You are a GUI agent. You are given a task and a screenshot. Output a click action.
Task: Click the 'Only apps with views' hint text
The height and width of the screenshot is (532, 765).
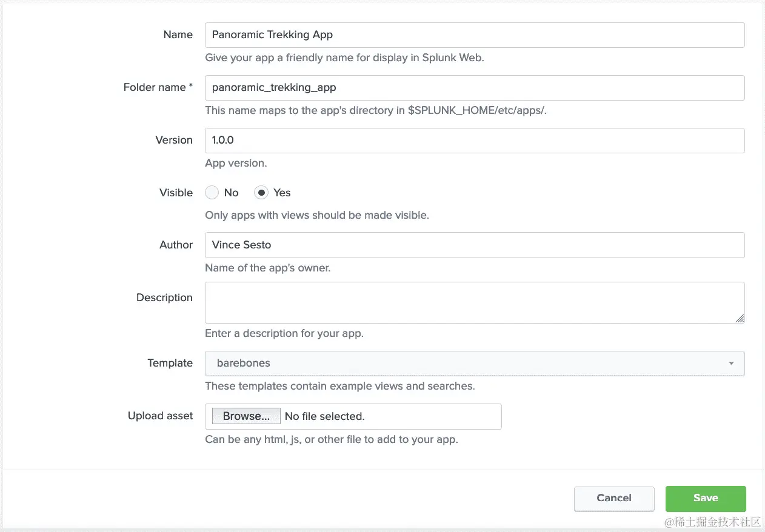tap(317, 215)
